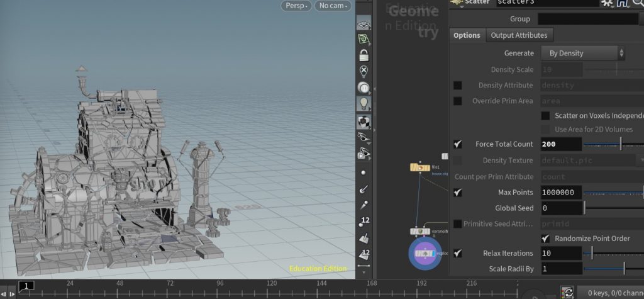The height and width of the screenshot is (299, 644).
Task: Click the padlock lock-camera icon
Action: (364, 55)
